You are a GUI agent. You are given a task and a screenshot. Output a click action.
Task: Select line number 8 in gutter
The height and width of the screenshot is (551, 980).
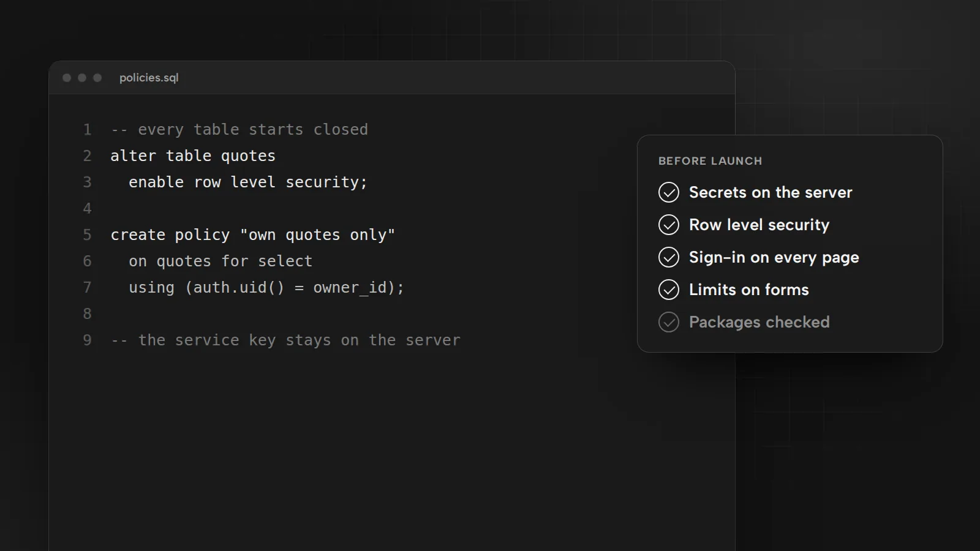(87, 314)
